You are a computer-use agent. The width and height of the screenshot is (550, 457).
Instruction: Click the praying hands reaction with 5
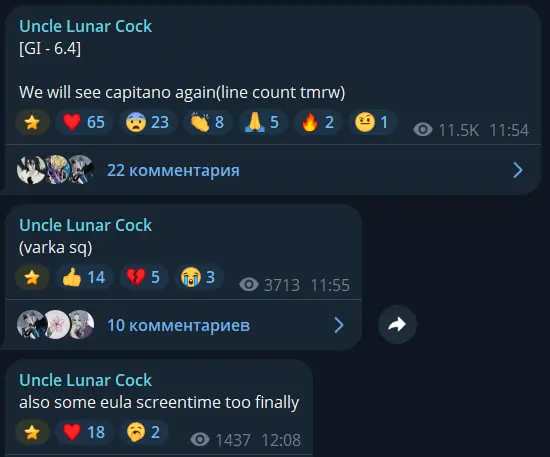[x=262, y=122]
